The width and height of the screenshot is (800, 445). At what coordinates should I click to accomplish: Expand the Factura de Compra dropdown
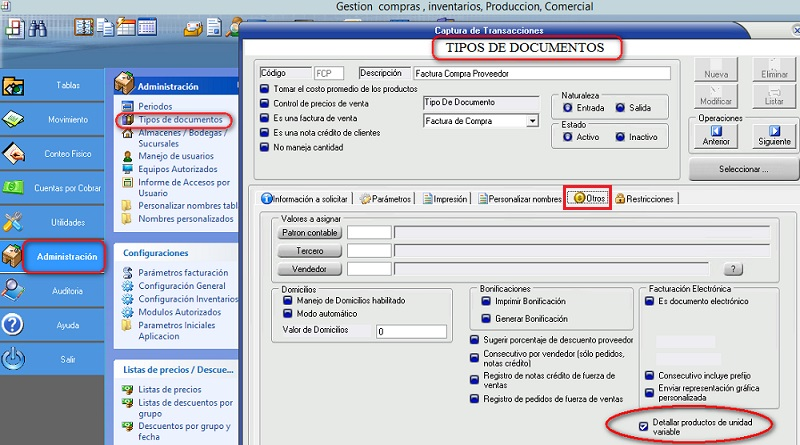532,121
